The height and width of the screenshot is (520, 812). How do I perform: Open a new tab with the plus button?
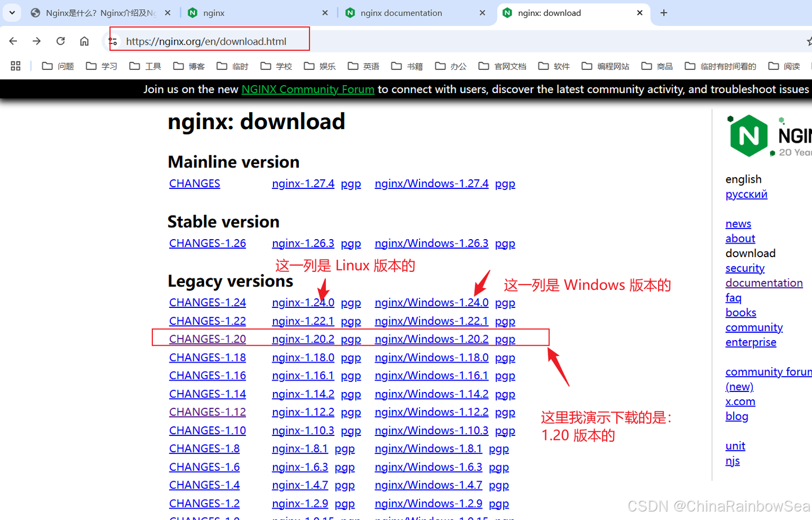664,12
